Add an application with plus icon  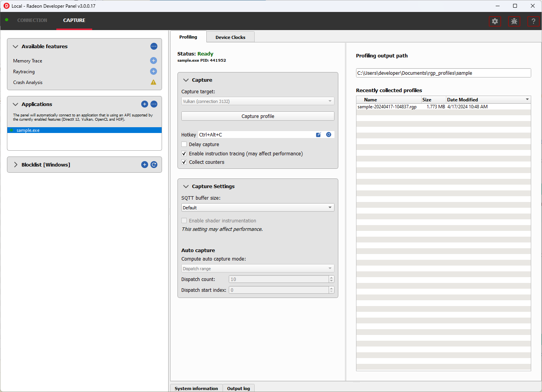pos(145,104)
